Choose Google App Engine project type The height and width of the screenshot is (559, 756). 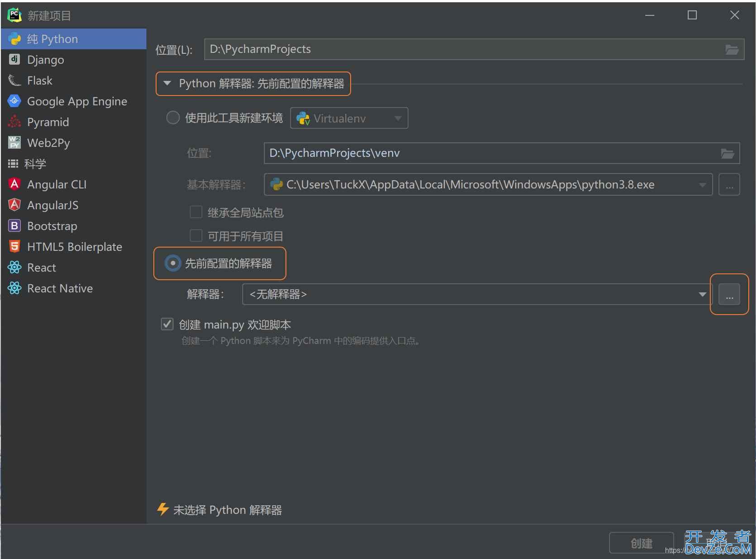coord(73,101)
